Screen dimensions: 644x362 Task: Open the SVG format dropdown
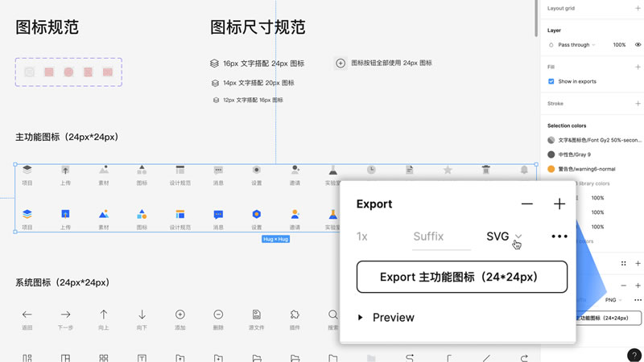coord(504,237)
